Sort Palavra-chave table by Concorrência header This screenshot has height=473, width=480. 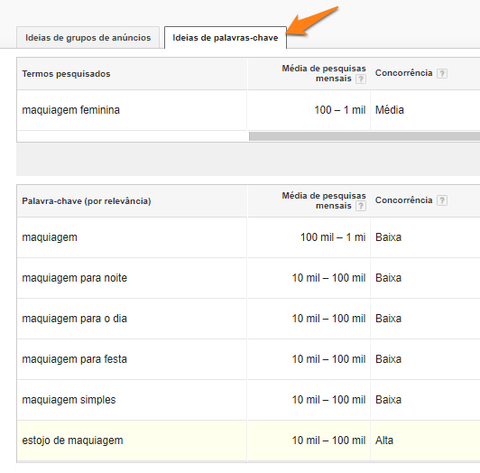click(x=404, y=200)
